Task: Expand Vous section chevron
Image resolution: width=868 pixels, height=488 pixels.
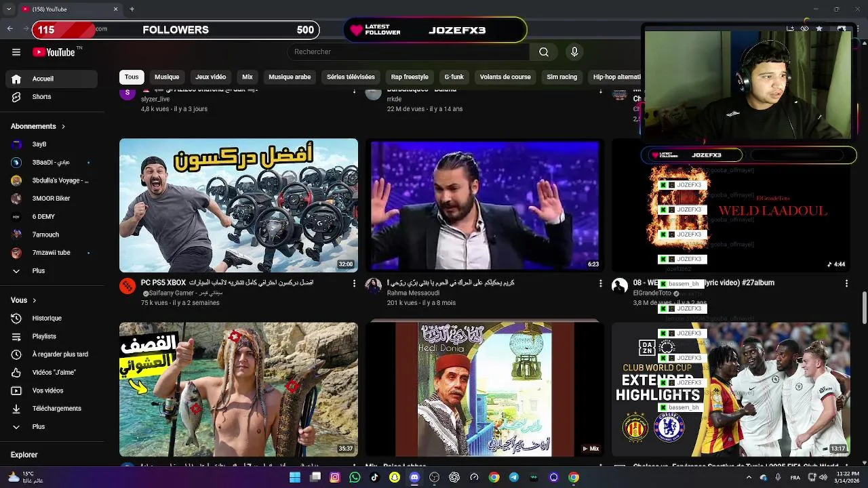Action: 35,300
